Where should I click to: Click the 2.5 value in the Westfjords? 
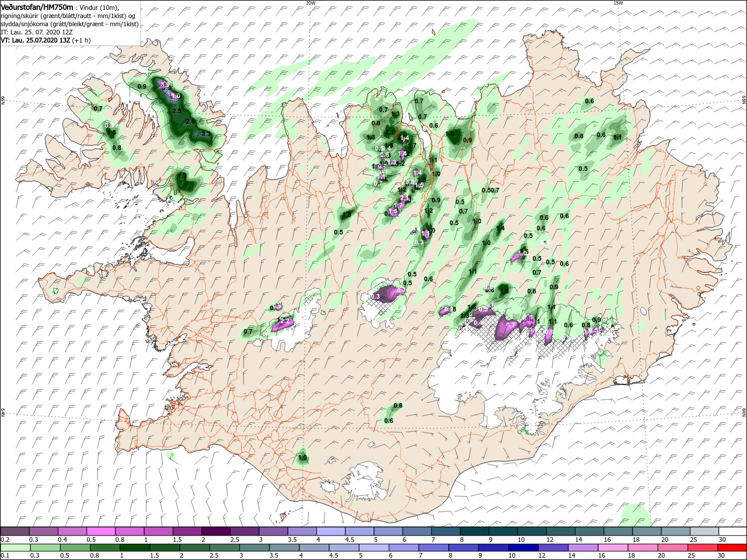click(x=177, y=111)
